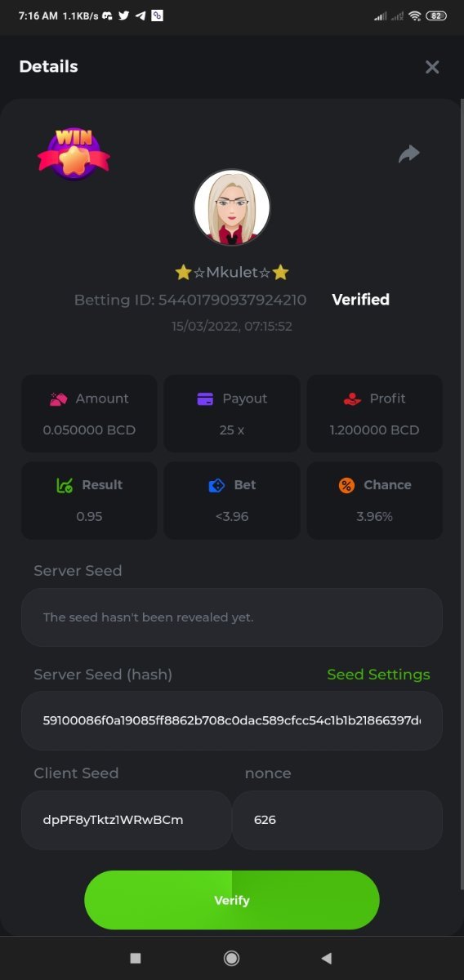
Task: Tap the Android home circle button
Action: coord(231,958)
